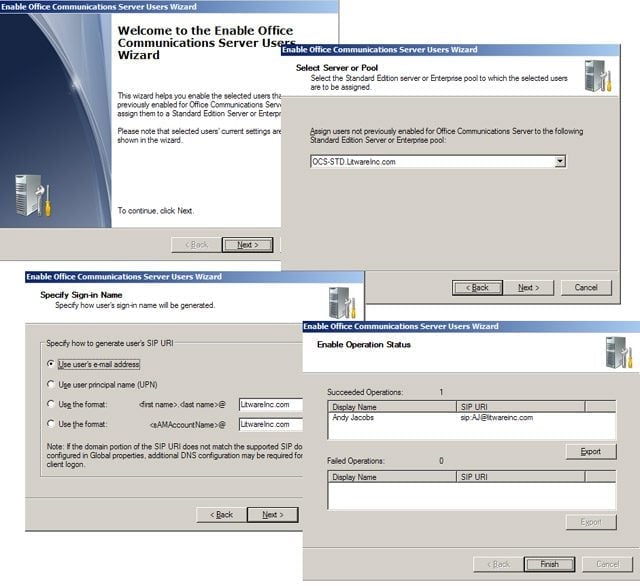This screenshot has width=640, height=586.
Task: Click server icon in Select Server or Pool header
Action: [x=598, y=75]
